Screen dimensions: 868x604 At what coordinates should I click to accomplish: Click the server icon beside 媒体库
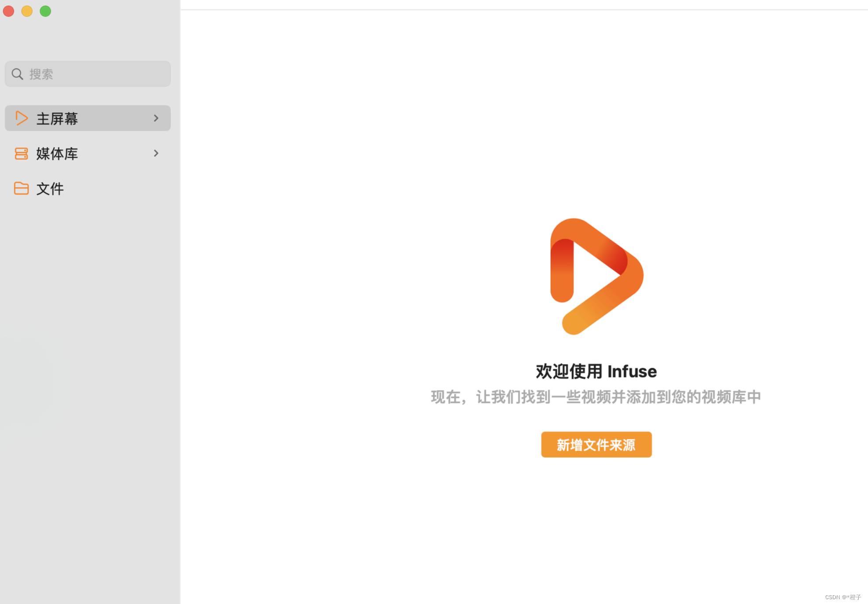pyautogui.click(x=21, y=153)
